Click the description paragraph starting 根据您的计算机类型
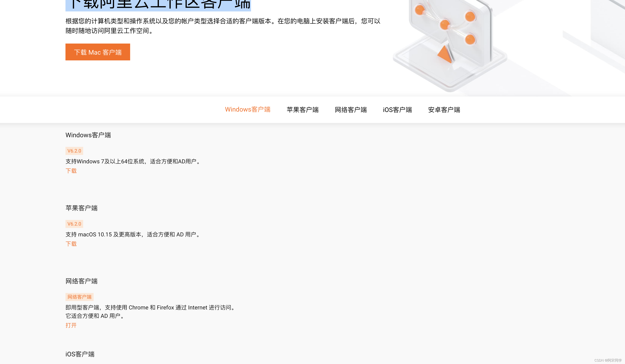The image size is (625, 364). tap(223, 26)
